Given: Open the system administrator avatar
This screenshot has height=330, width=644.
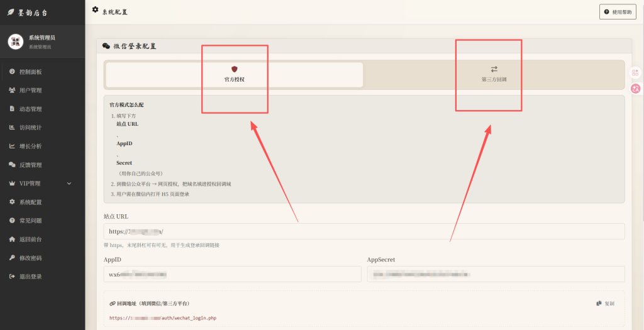Looking at the screenshot, I should coord(16,41).
